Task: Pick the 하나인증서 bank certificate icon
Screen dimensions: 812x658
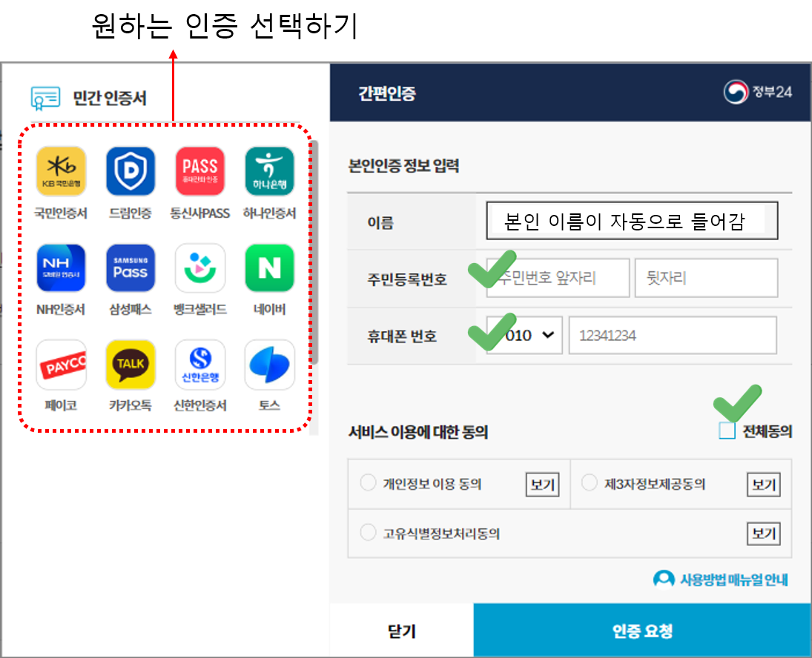Action: pos(268,170)
